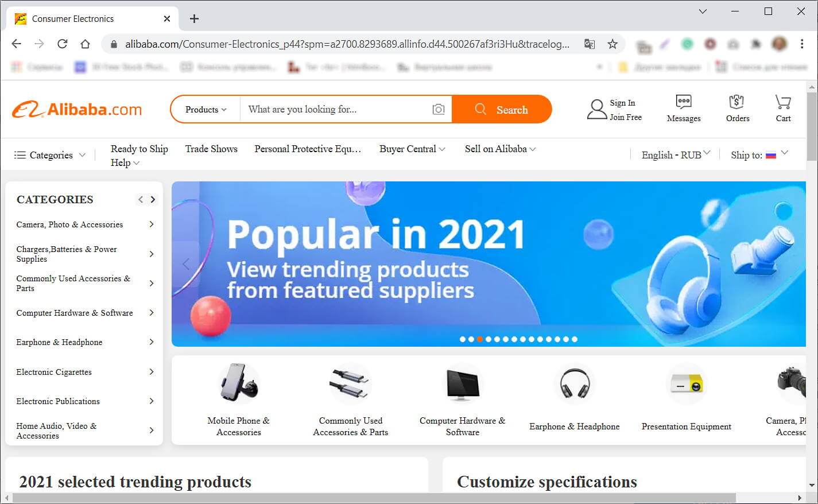Select the first banner carousel dot

(x=463, y=339)
